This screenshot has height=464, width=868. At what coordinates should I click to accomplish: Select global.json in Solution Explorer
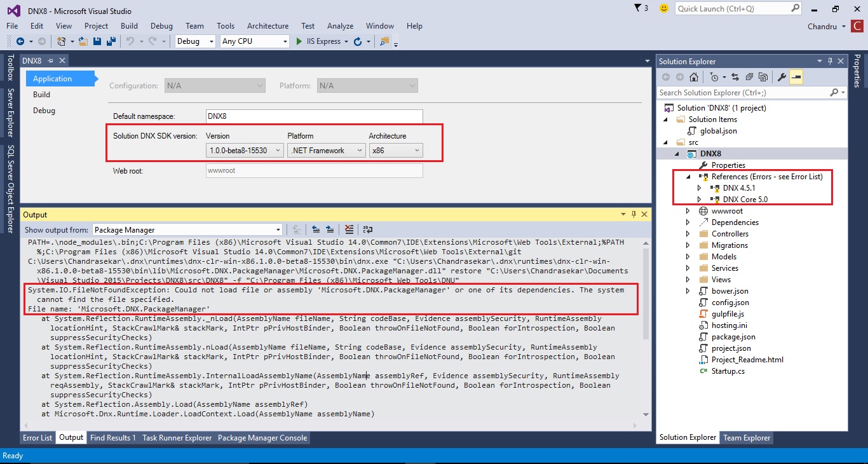click(718, 131)
